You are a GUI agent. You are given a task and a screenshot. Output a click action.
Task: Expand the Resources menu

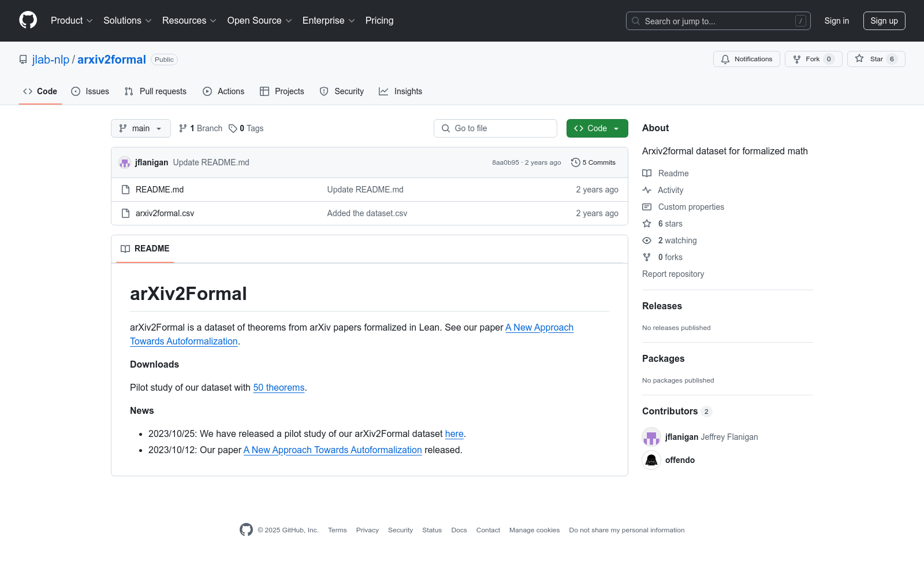click(x=189, y=20)
